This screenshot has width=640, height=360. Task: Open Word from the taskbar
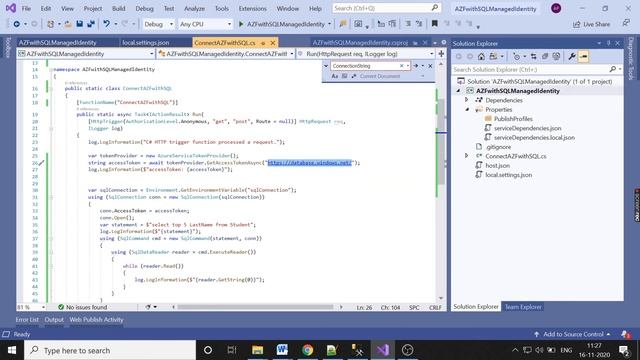pyautogui.click(x=282, y=350)
